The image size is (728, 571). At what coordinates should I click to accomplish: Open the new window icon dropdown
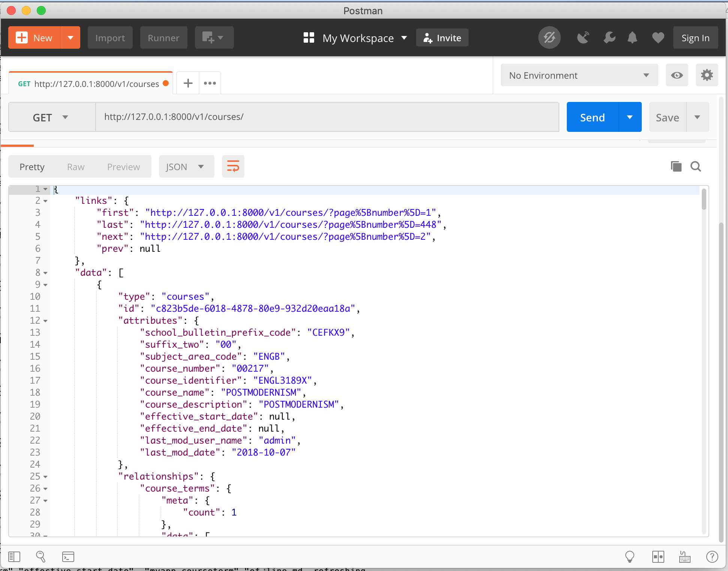[x=214, y=38]
